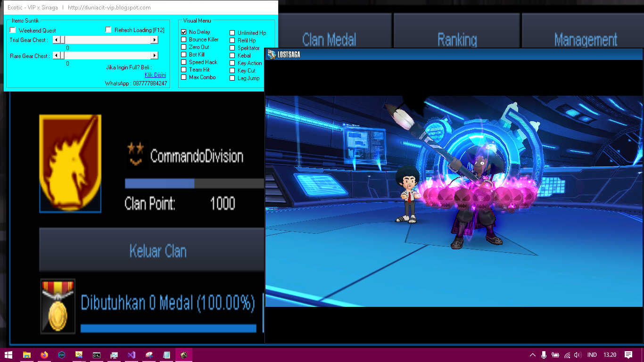
Task: Click the microphone tray icon
Action: (x=544, y=355)
